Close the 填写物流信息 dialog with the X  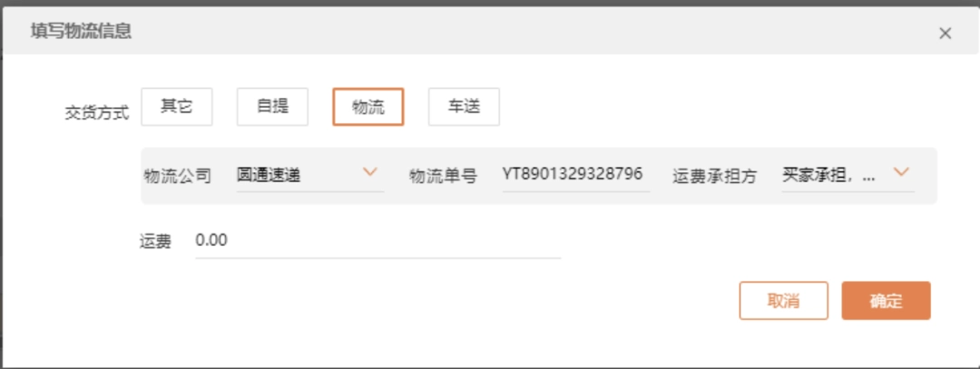pos(945,33)
